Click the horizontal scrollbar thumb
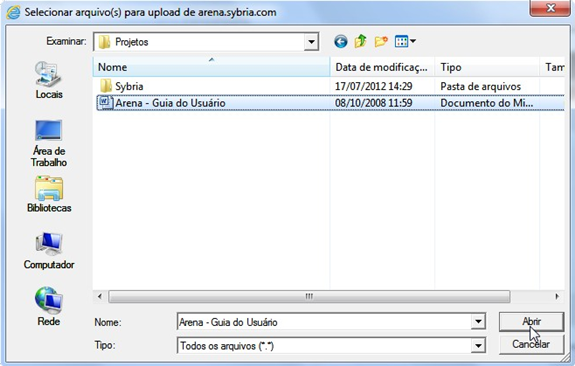The width and height of the screenshot is (575, 366). [309, 296]
